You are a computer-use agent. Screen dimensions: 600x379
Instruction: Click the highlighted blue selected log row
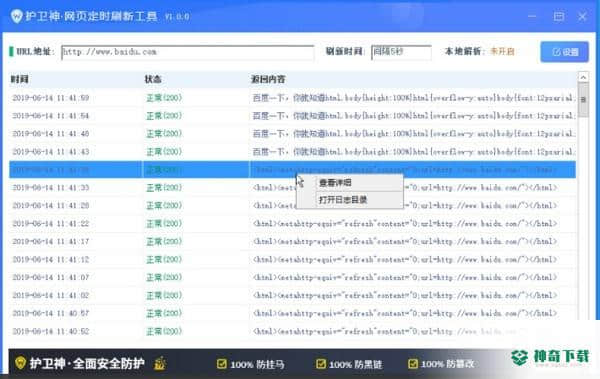point(292,170)
